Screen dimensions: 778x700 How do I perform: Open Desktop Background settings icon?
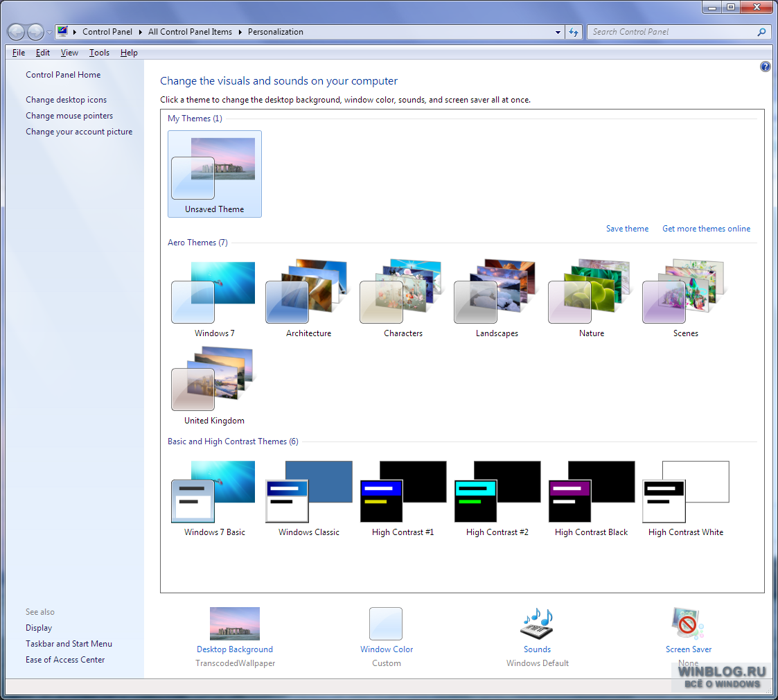235,624
